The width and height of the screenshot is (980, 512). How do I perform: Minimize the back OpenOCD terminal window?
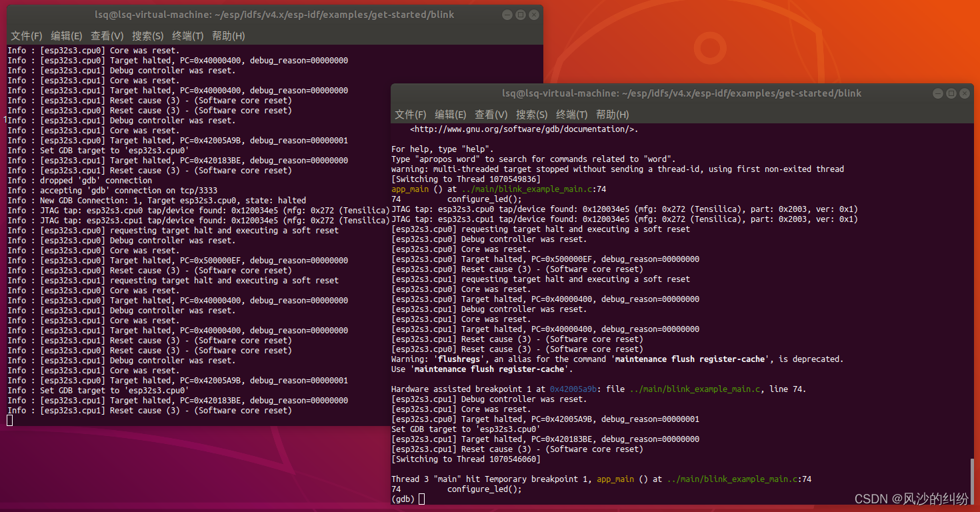[507, 15]
